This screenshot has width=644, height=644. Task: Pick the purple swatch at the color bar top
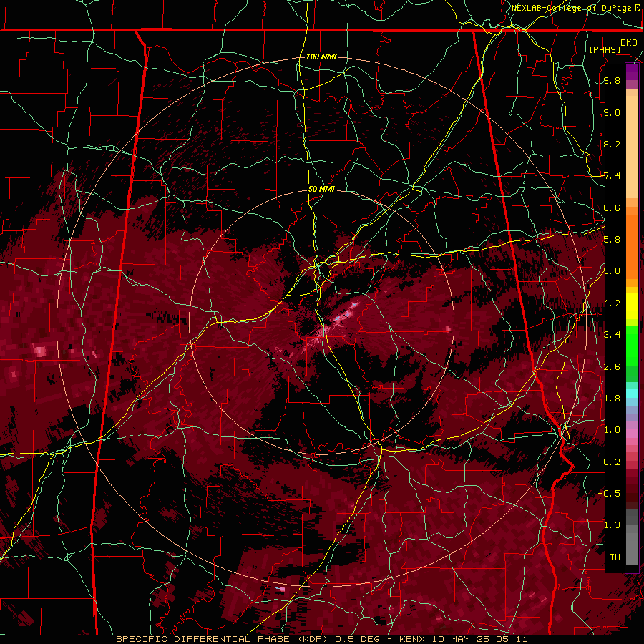tap(632, 72)
